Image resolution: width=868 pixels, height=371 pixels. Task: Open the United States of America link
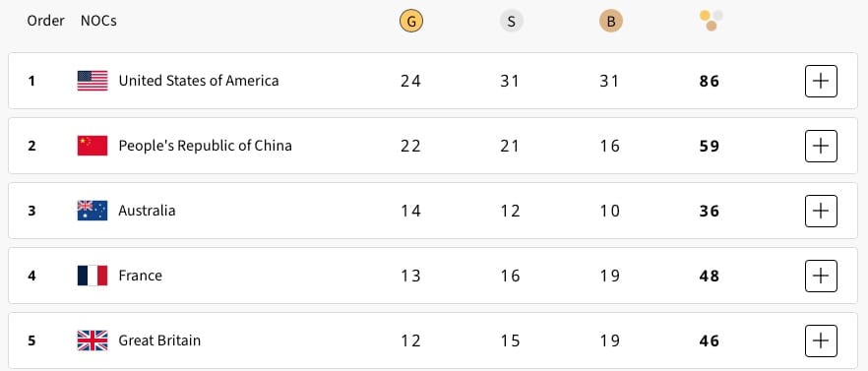point(199,81)
